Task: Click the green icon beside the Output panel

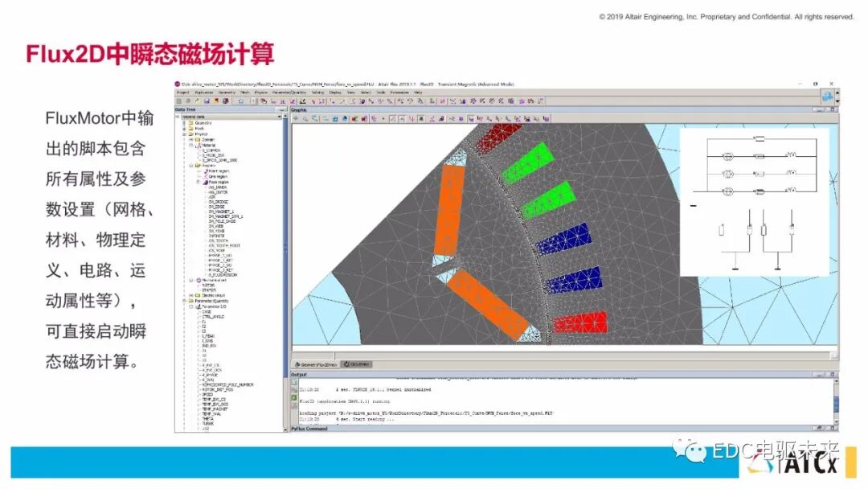Action: click(x=294, y=397)
